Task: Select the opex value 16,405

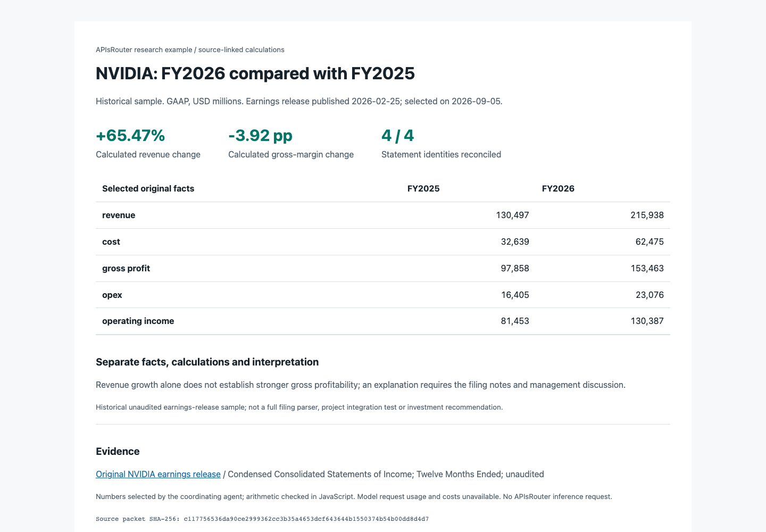Action: point(515,295)
